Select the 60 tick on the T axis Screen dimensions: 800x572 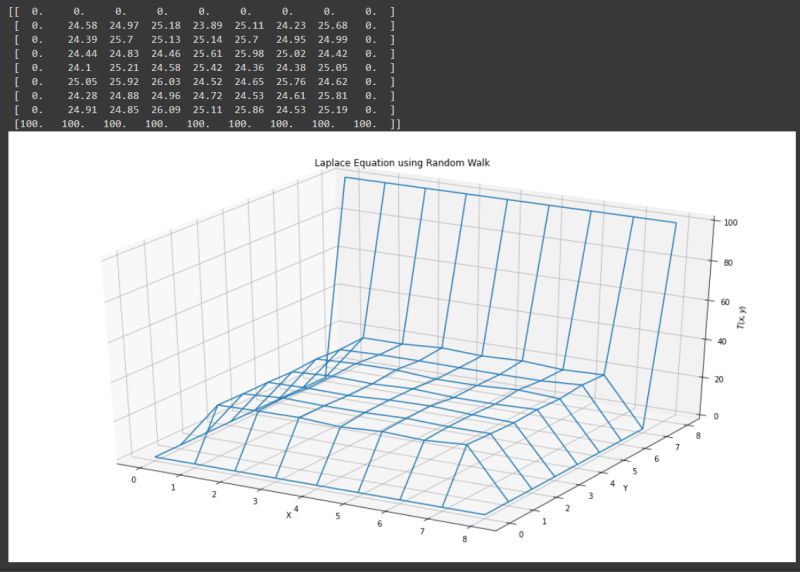point(725,302)
